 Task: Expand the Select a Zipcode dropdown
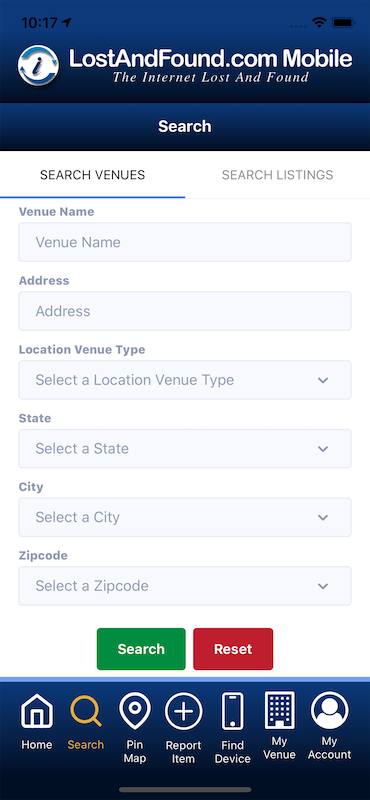(185, 586)
